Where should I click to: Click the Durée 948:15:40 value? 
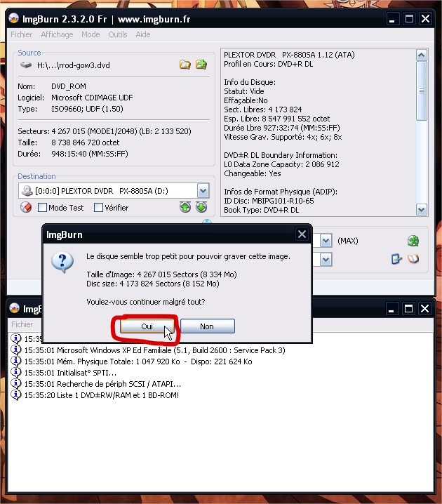click(x=90, y=154)
